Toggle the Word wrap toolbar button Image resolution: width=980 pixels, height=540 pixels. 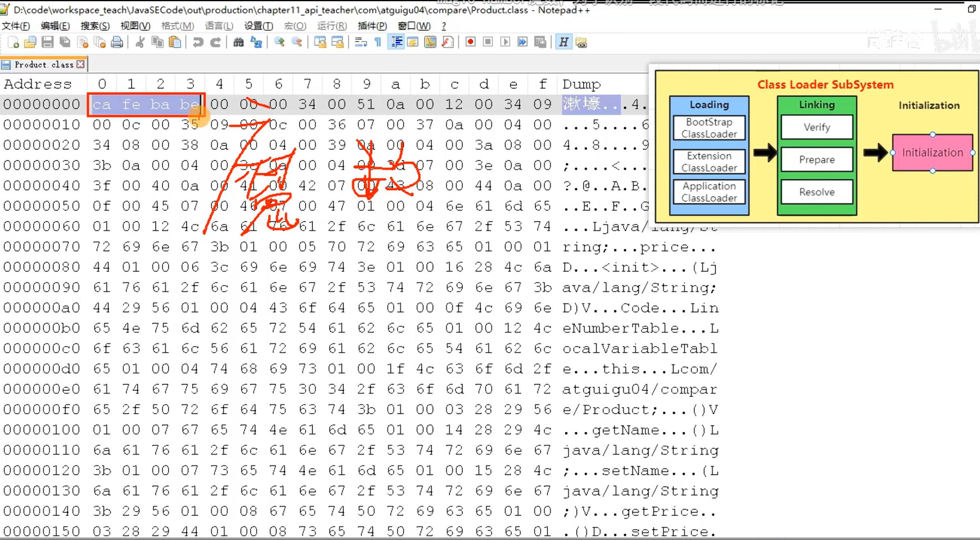[x=360, y=42]
